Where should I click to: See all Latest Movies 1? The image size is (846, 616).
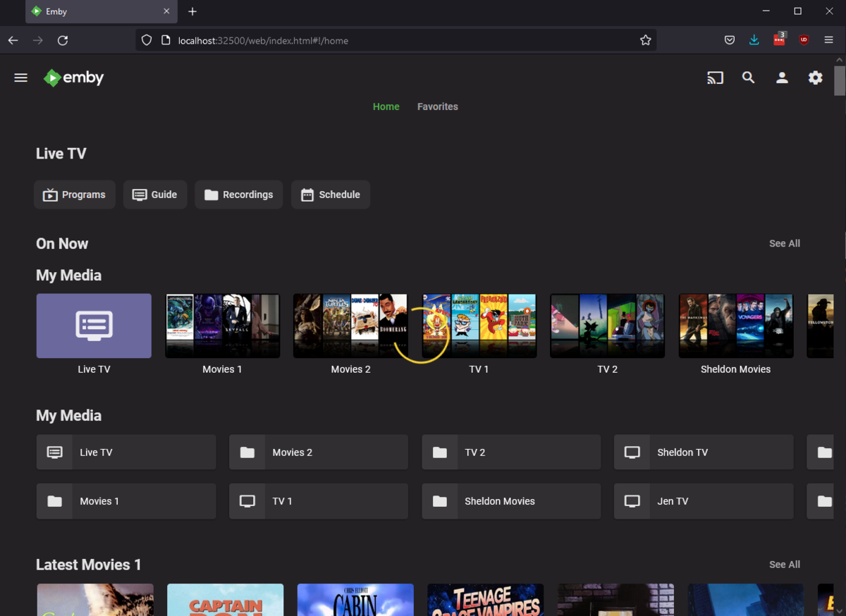(x=784, y=565)
